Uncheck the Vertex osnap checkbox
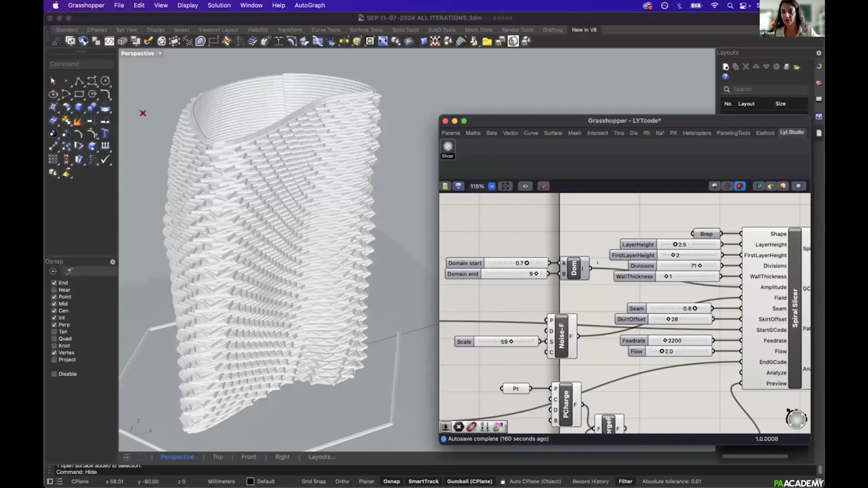 tap(54, 353)
